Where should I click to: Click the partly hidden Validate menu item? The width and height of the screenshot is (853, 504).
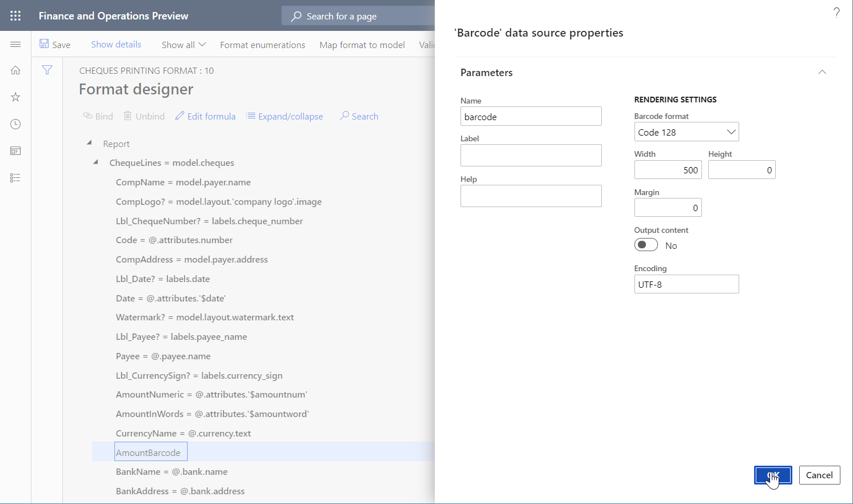[427, 45]
